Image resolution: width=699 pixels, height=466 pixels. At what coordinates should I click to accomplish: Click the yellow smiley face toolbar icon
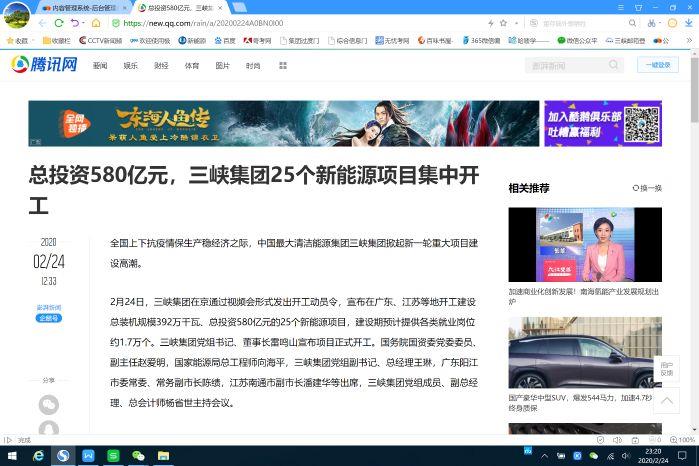click(672, 23)
